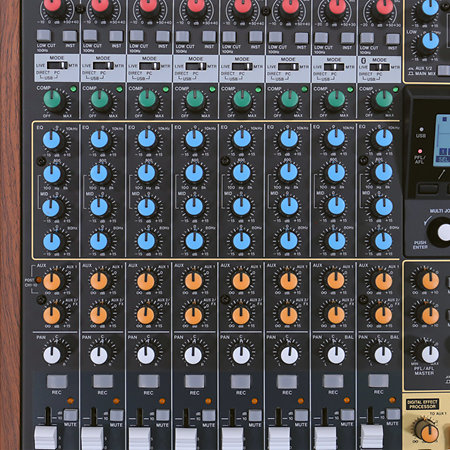Click the green COMP knob on the first channel
This screenshot has width=450, height=450.
coord(52,99)
